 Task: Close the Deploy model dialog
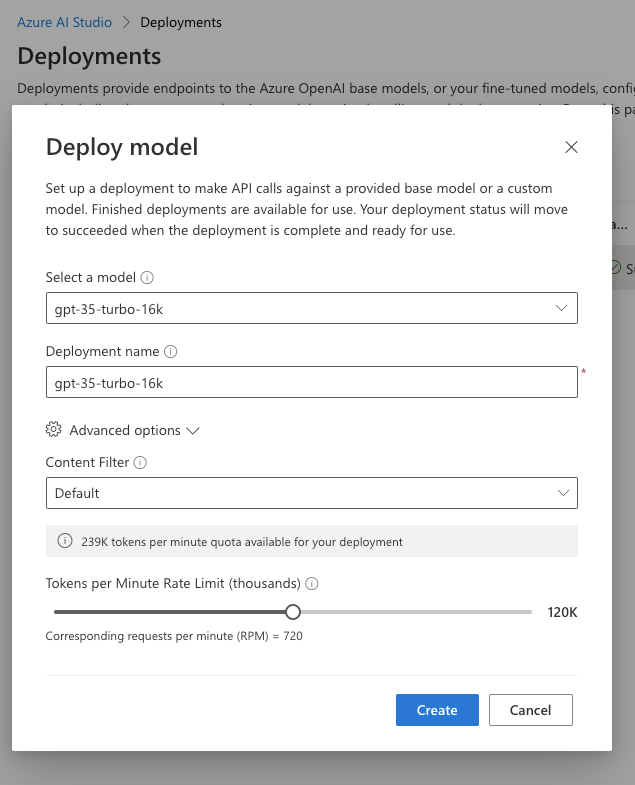[571, 147]
